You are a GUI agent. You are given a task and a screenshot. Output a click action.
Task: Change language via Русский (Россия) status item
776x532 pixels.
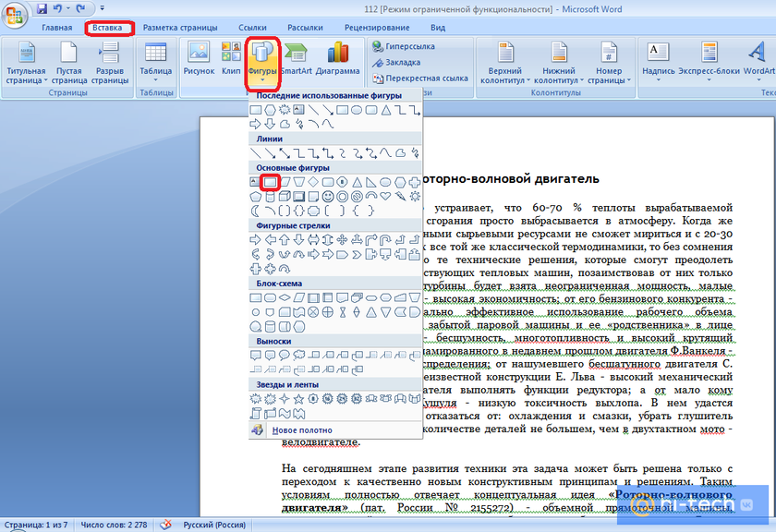point(214,525)
